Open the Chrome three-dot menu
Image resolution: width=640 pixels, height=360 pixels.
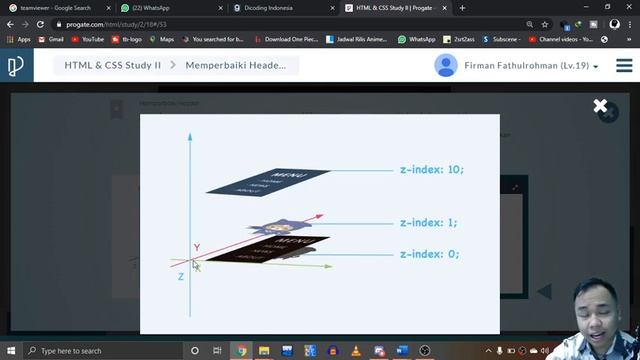click(630, 24)
